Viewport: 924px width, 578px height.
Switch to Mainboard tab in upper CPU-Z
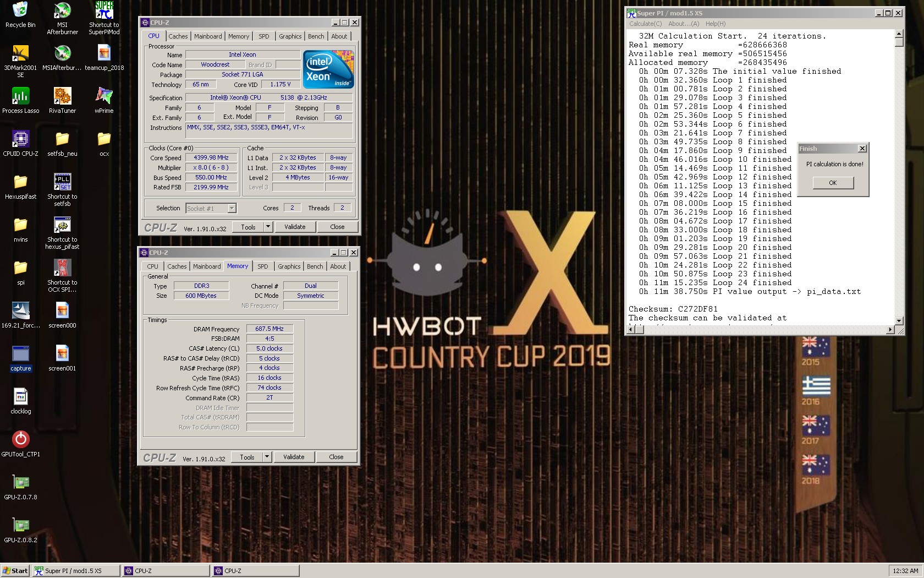click(208, 36)
